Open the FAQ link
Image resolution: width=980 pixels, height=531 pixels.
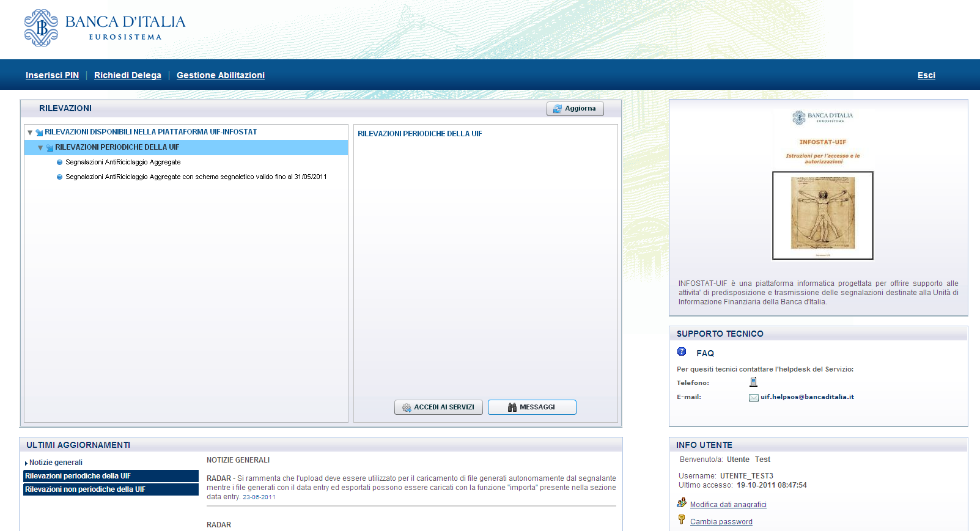705,353
